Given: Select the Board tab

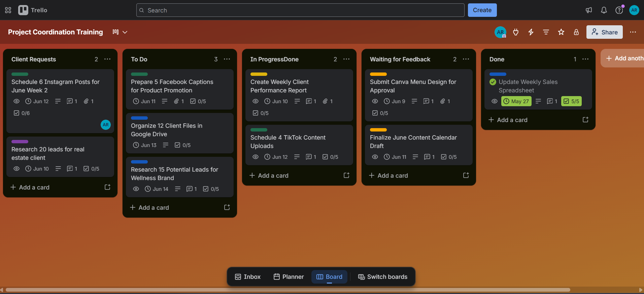Looking at the screenshot, I should (x=329, y=277).
